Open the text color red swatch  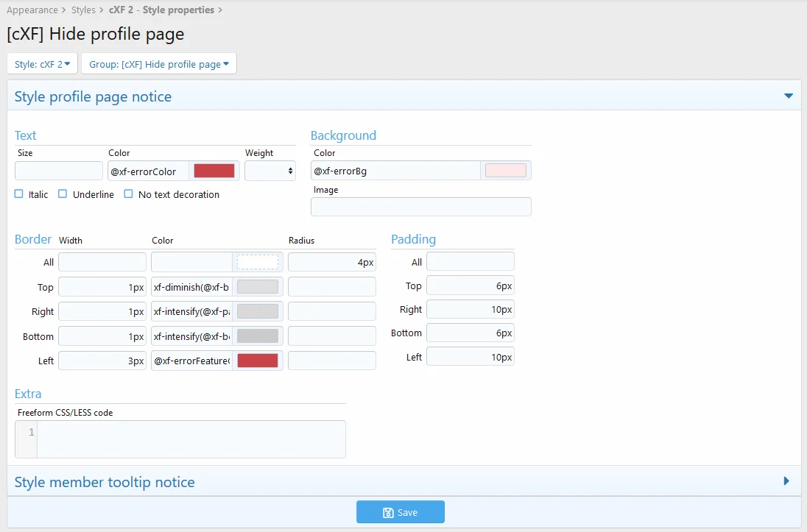click(x=214, y=171)
